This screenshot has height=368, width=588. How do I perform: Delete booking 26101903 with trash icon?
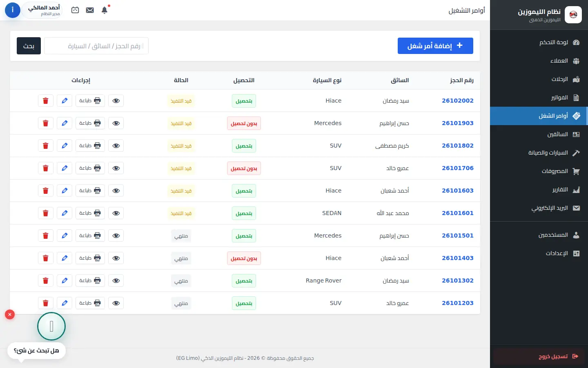(46, 123)
